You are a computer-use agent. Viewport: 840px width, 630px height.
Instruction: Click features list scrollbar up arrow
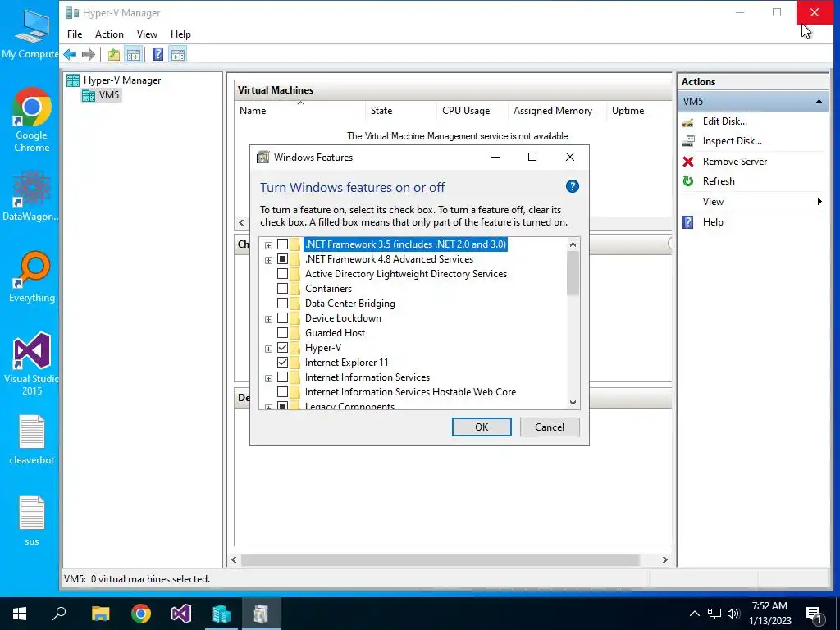pyautogui.click(x=573, y=244)
